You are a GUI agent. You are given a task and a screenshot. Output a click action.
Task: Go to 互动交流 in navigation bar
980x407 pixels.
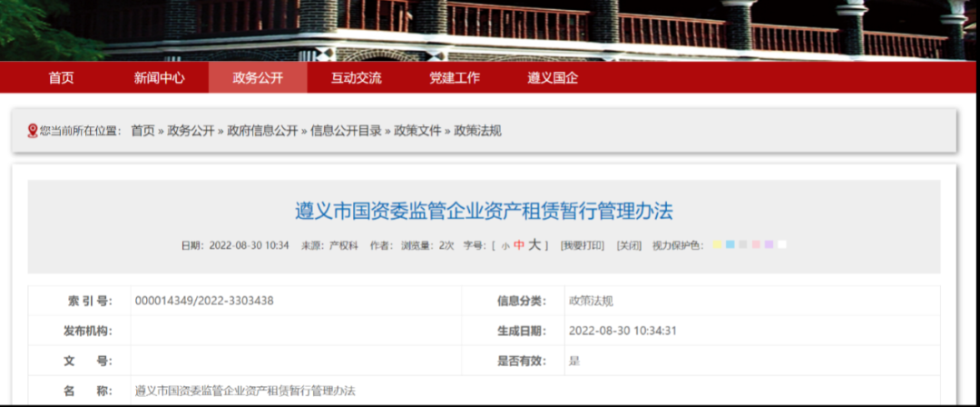click(356, 78)
